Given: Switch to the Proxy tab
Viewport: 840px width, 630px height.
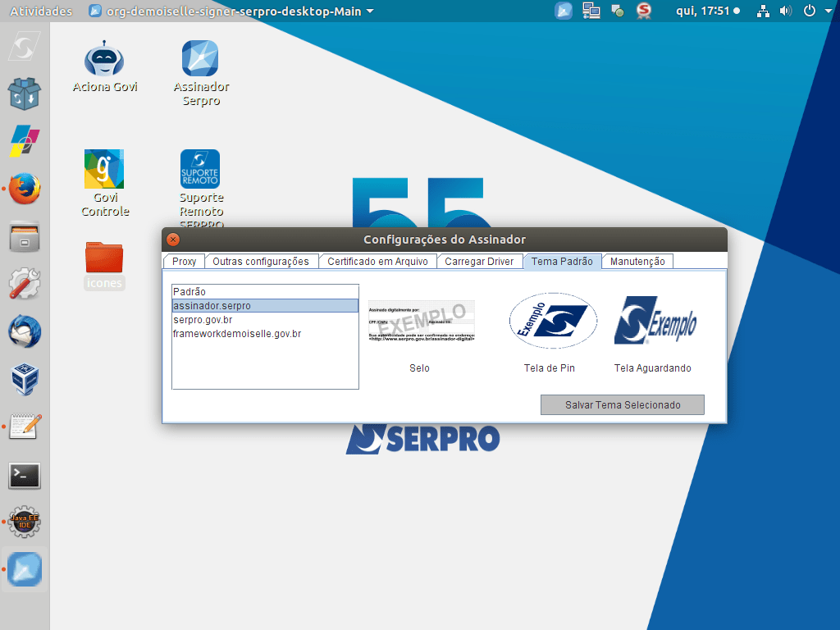Looking at the screenshot, I should 184,262.
